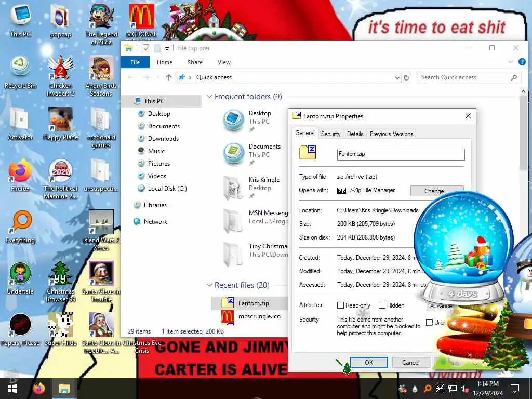Viewport: 532px width, 399px height.
Task: Launch Flappy Plane desktop shortcut
Action: (60, 124)
